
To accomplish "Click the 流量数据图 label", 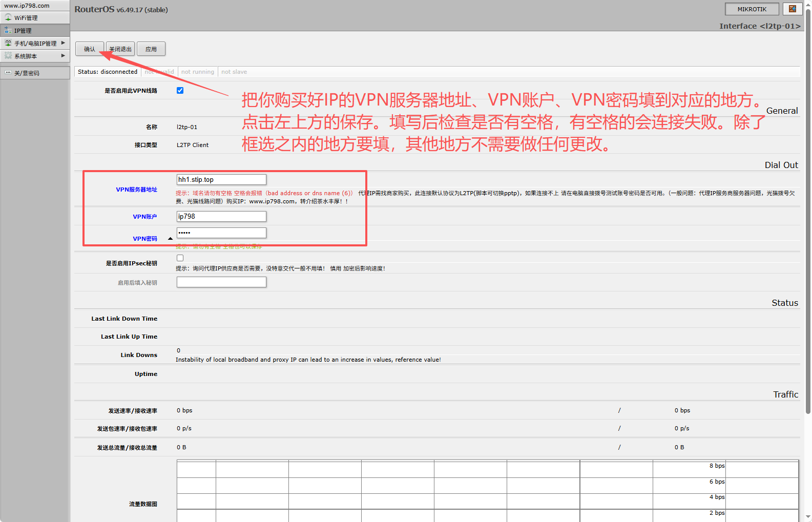I will click(143, 504).
